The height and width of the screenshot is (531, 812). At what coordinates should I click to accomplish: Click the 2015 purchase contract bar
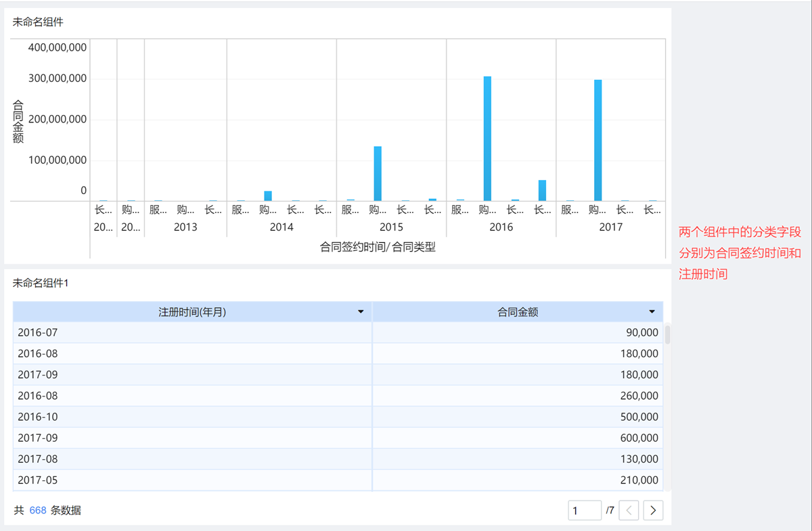pos(378,174)
